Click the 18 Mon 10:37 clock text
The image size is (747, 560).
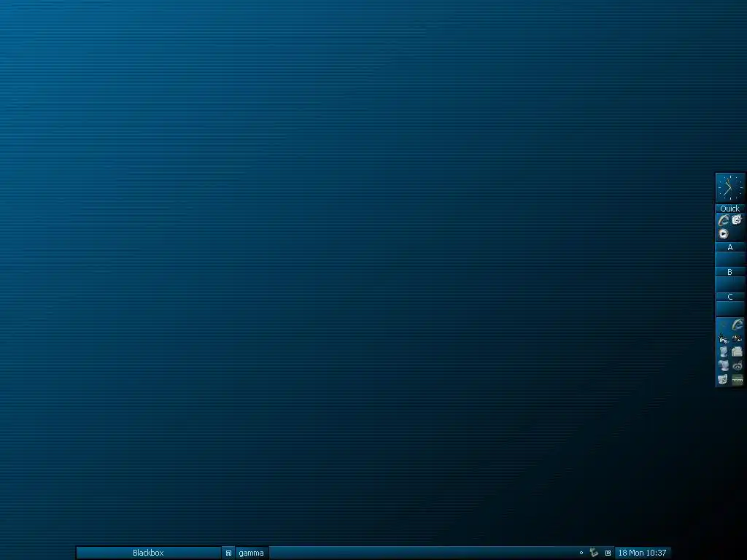click(642, 553)
